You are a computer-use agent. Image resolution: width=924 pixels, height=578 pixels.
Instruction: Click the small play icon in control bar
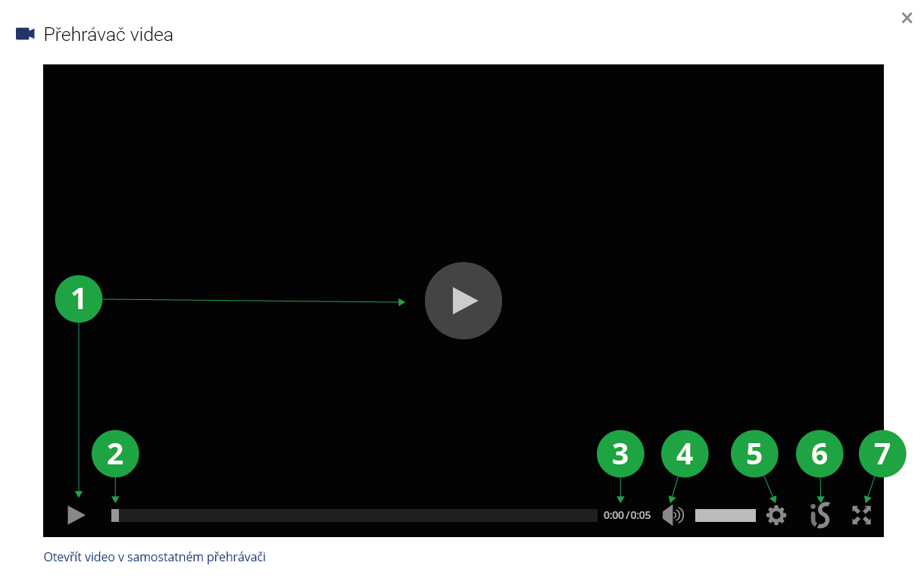pos(76,515)
